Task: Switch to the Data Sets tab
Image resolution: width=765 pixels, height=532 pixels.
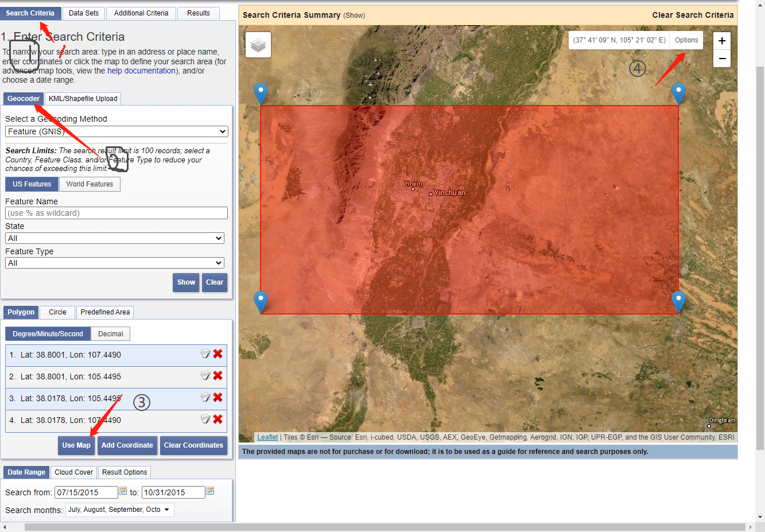Action: pos(84,13)
